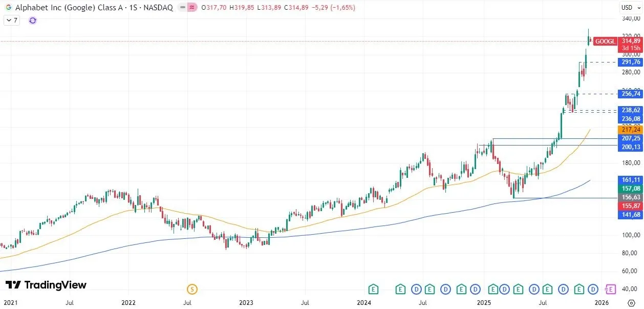Toggle the pink wave icon beside the symbol header

(191, 8)
